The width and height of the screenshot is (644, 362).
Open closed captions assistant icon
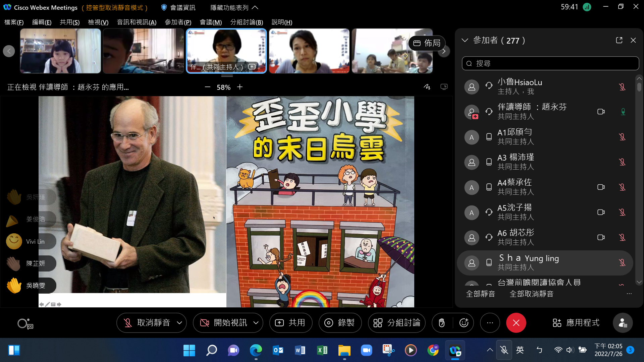[25, 323]
